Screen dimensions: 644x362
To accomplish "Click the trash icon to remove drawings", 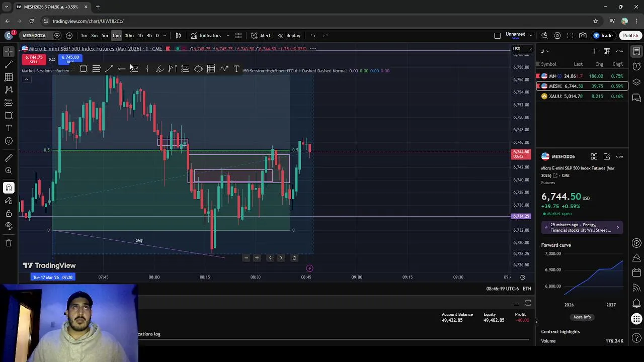I will click(9, 243).
